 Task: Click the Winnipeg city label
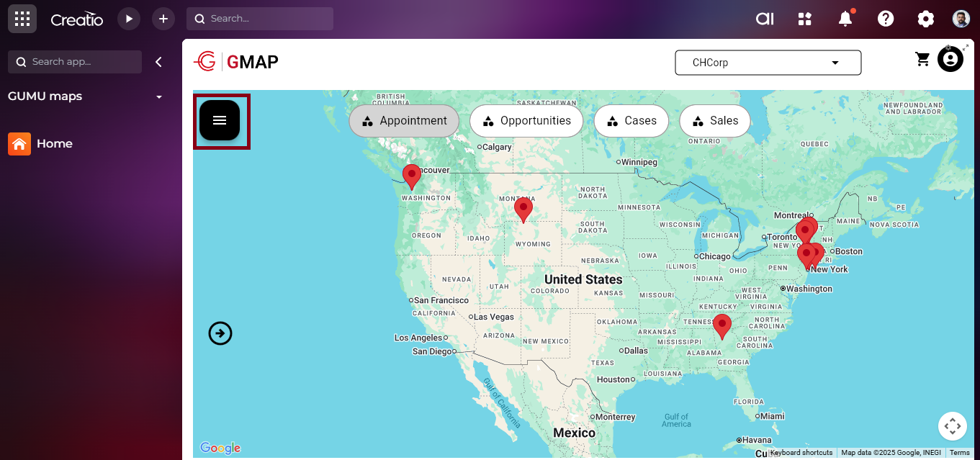click(638, 162)
